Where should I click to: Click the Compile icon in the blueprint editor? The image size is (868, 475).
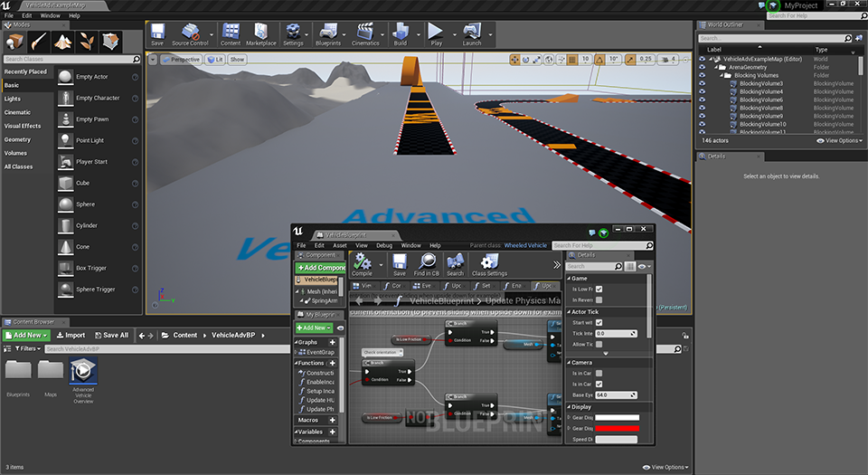pos(362,263)
